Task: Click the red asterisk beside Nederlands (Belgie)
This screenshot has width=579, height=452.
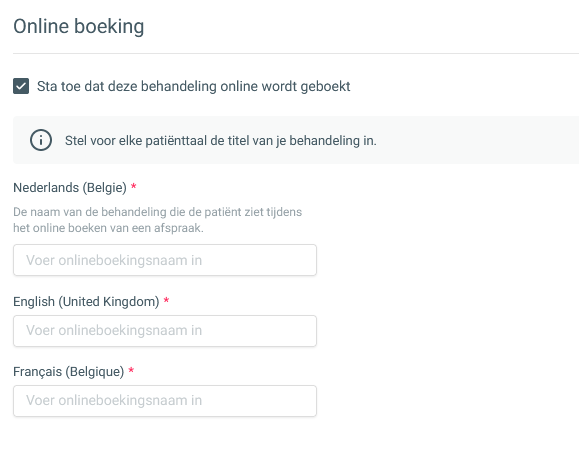Action: pyautogui.click(x=134, y=186)
